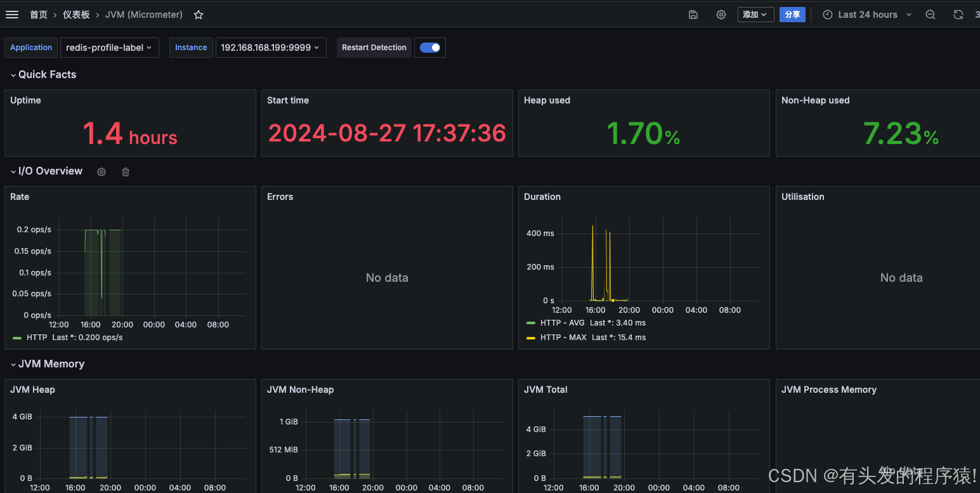Toggle HTTP series legend in Rate panel

tap(37, 338)
